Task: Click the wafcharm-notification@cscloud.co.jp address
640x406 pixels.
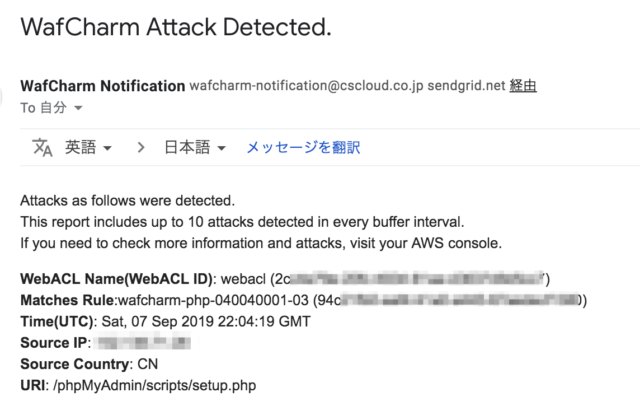Action: 306,86
